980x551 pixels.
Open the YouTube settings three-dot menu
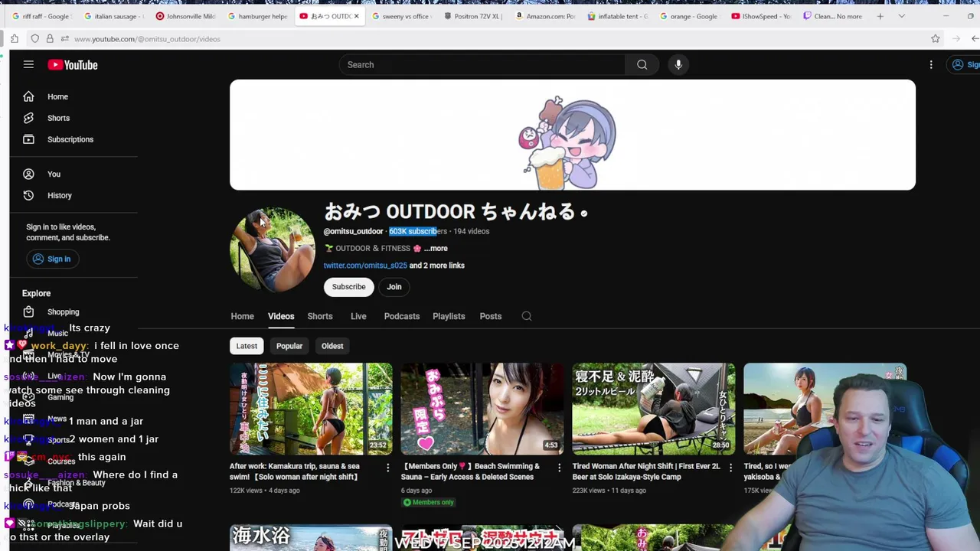pyautogui.click(x=931, y=65)
